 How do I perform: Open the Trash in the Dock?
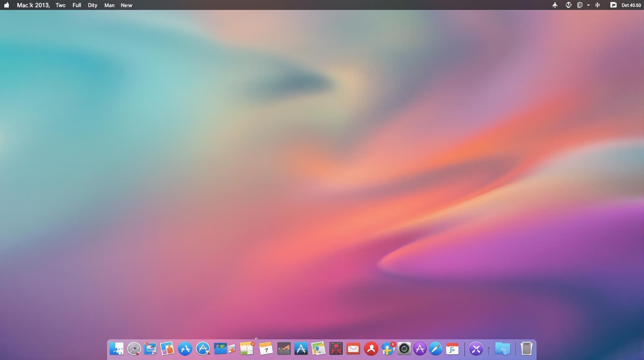click(527, 349)
